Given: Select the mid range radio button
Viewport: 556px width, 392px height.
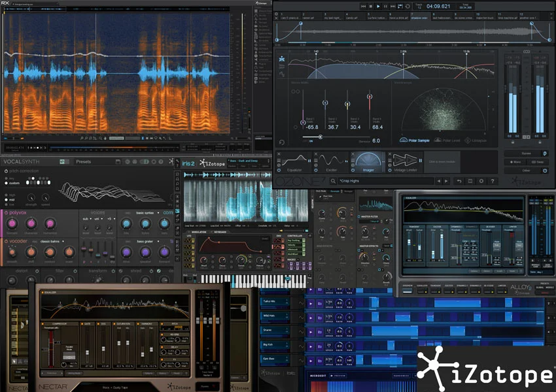Looking at the screenshot, I should (6, 200).
